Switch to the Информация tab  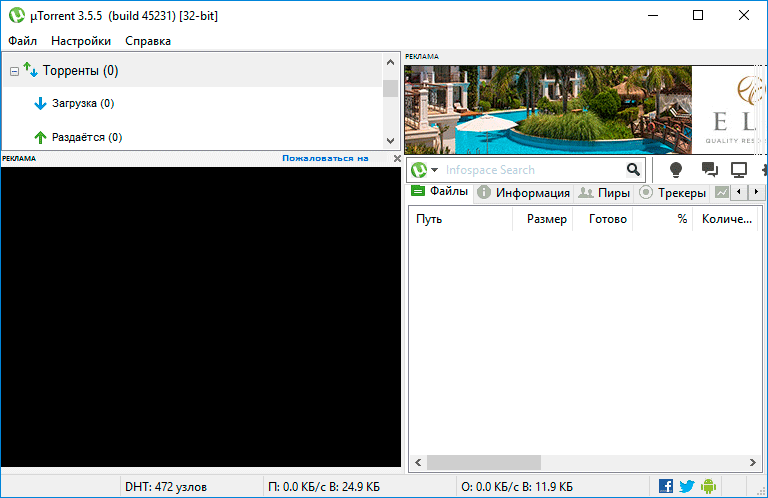point(524,193)
